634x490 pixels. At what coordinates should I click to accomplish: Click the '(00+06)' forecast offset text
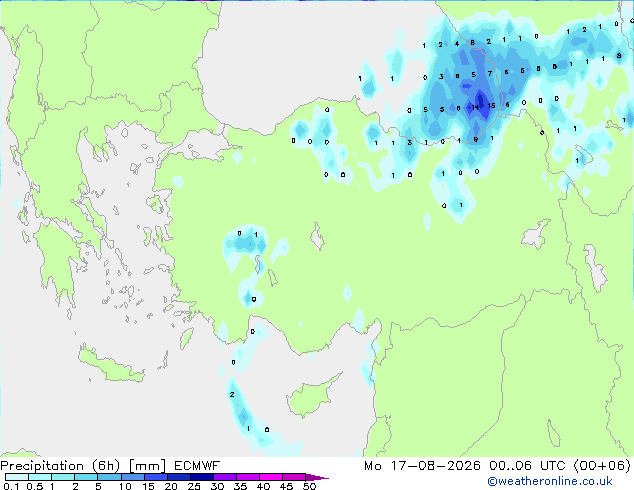[602, 466]
